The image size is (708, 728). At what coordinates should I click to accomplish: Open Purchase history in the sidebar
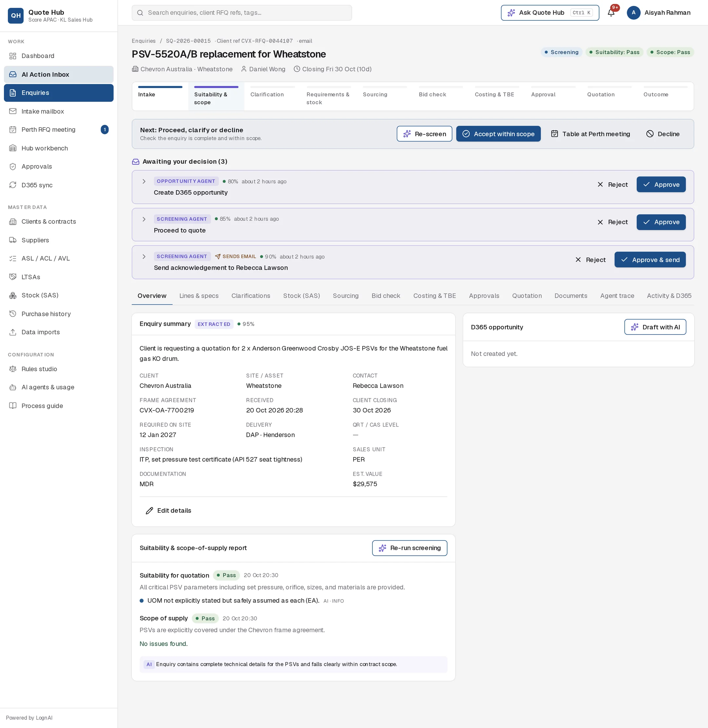(x=59, y=314)
